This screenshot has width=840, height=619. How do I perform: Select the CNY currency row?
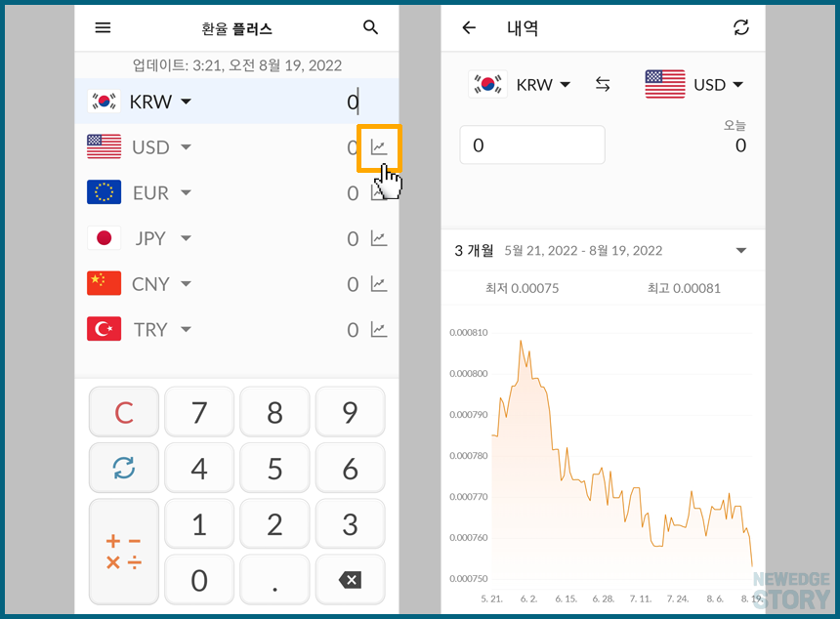[x=151, y=284]
